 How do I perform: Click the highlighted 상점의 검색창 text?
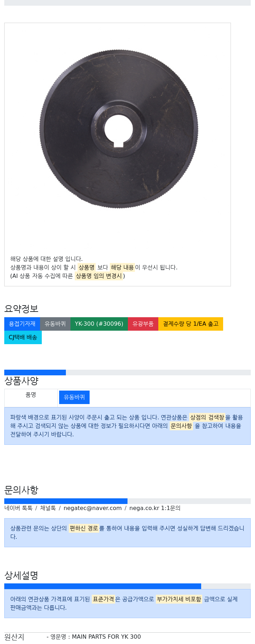click(x=207, y=418)
